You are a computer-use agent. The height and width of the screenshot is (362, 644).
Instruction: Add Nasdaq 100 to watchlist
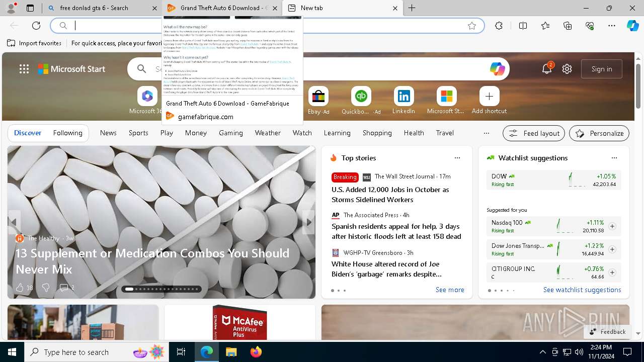coord(612,226)
